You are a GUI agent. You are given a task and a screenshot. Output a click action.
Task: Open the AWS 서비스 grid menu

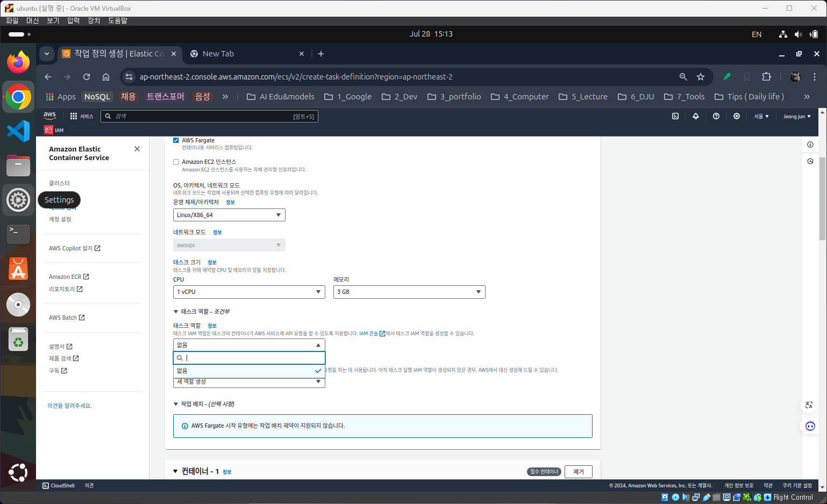(82, 116)
